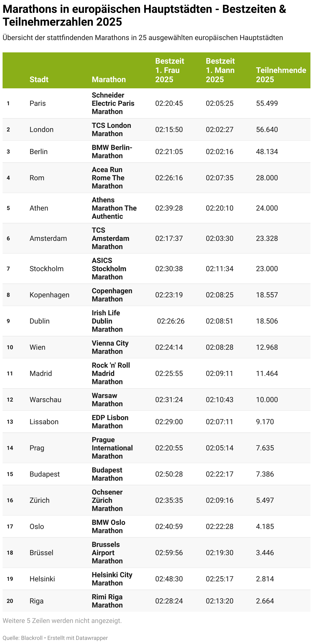Click the "Rimi Riga Marathon" entry
This screenshot has height=644, width=313.
point(107,601)
